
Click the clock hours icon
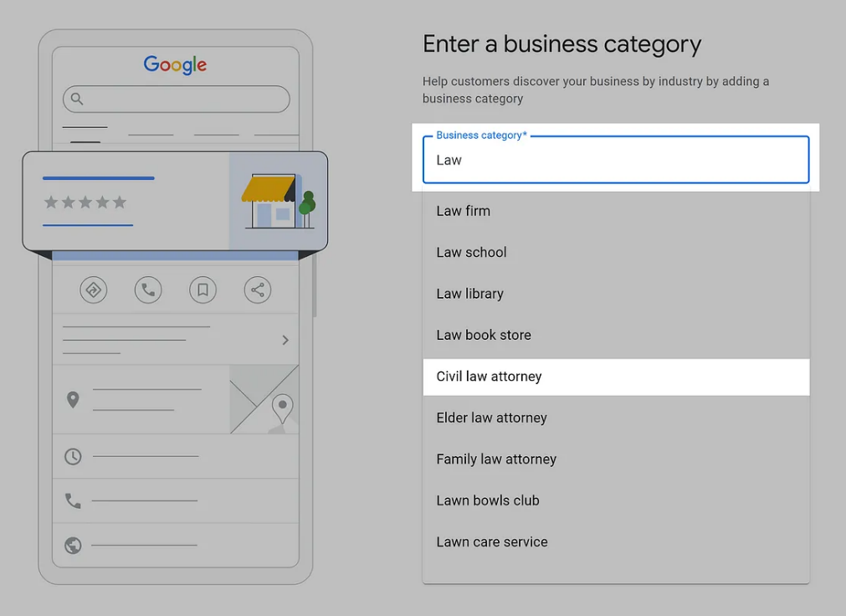(73, 457)
